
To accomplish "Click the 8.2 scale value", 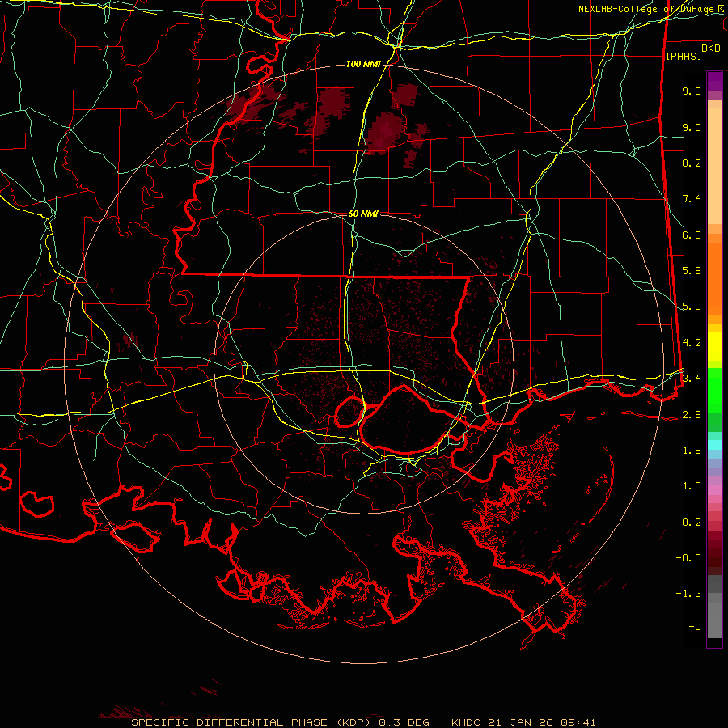I will 692,163.
